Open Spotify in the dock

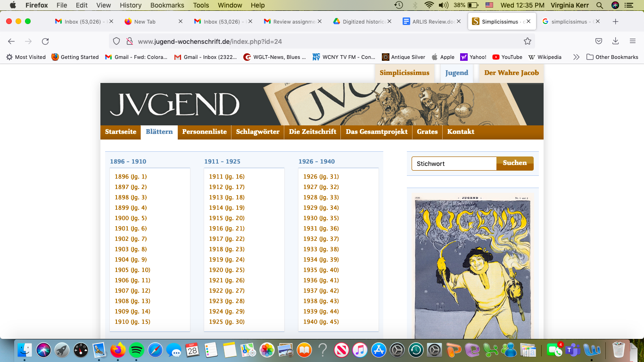click(x=136, y=350)
